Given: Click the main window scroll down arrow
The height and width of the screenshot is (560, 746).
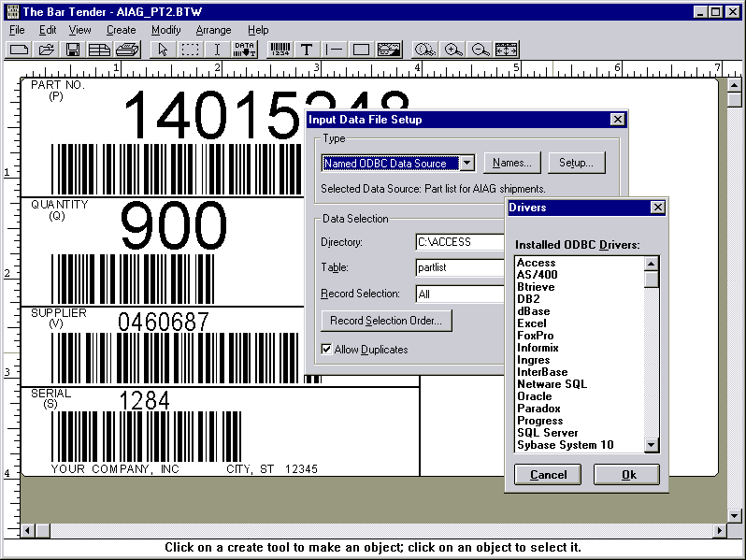Looking at the screenshot, I should pyautogui.click(x=734, y=515).
